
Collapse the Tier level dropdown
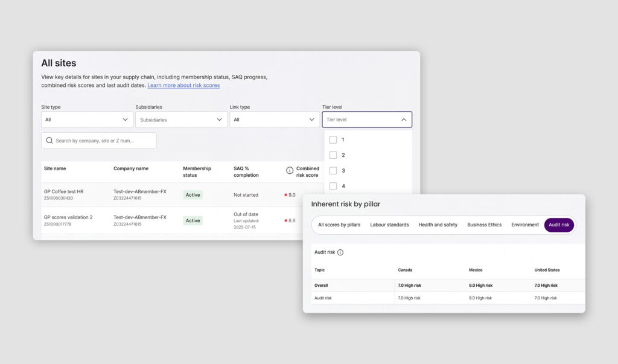point(367,120)
